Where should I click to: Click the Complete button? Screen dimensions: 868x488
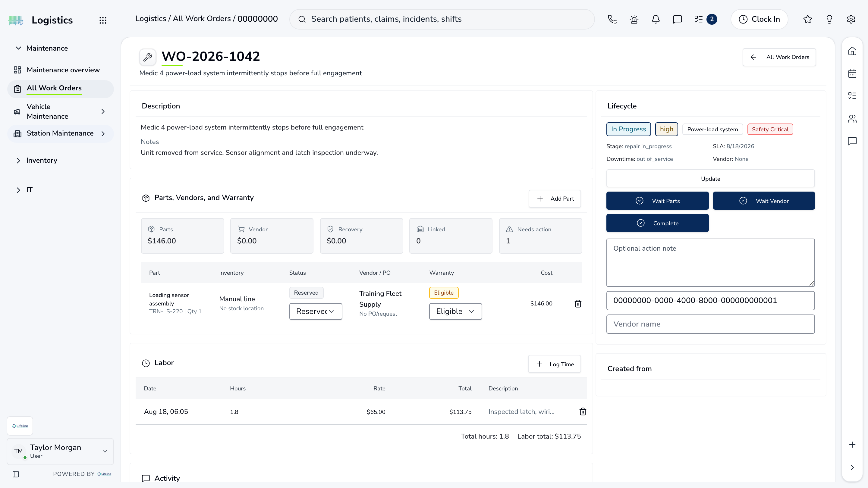click(x=657, y=223)
